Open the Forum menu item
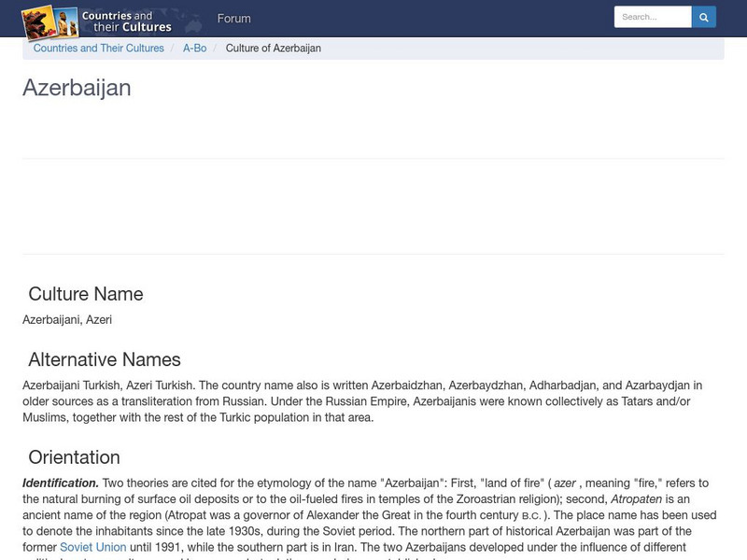This screenshot has width=747, height=560. click(234, 19)
